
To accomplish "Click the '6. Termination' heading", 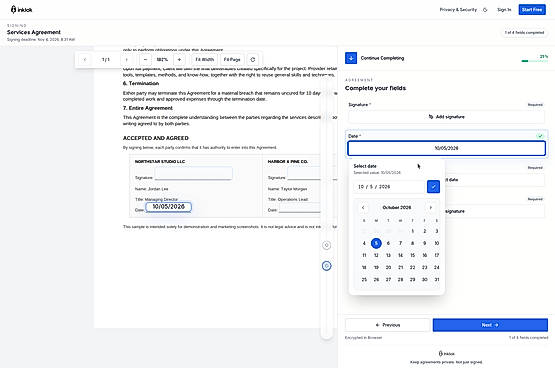I will 141,84.
